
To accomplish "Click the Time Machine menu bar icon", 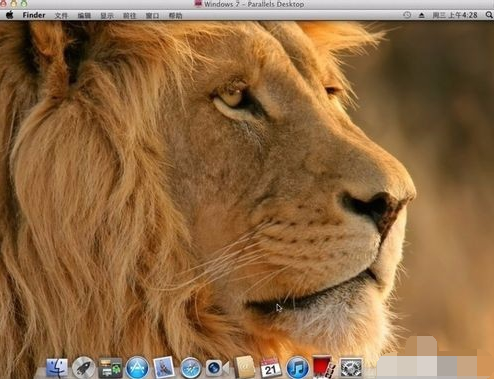I will tap(407, 15).
